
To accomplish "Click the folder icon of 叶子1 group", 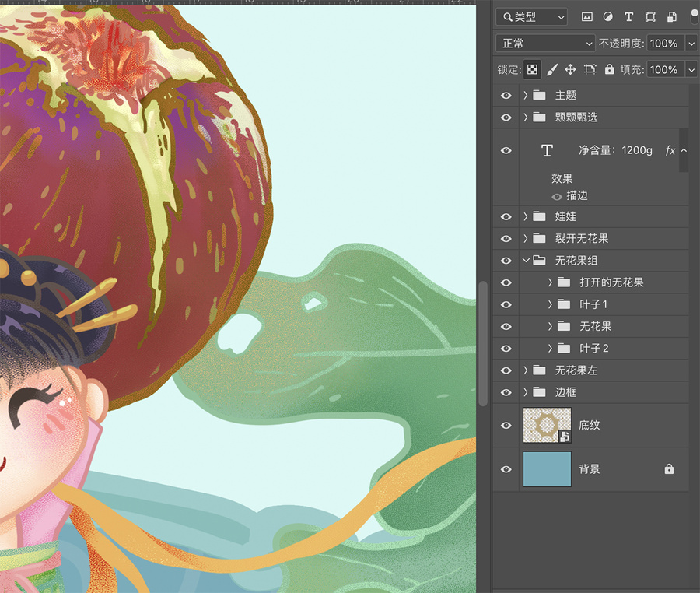I will 564,304.
